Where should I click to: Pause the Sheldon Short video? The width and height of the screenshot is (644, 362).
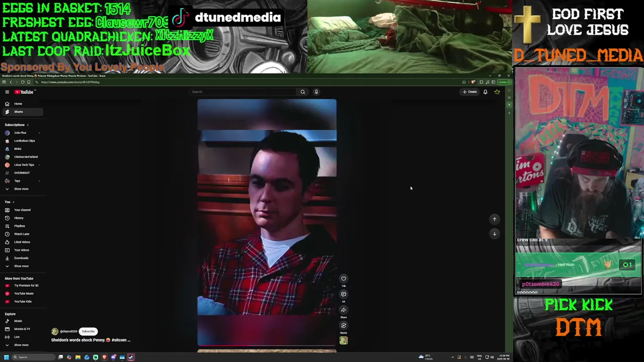(267, 222)
